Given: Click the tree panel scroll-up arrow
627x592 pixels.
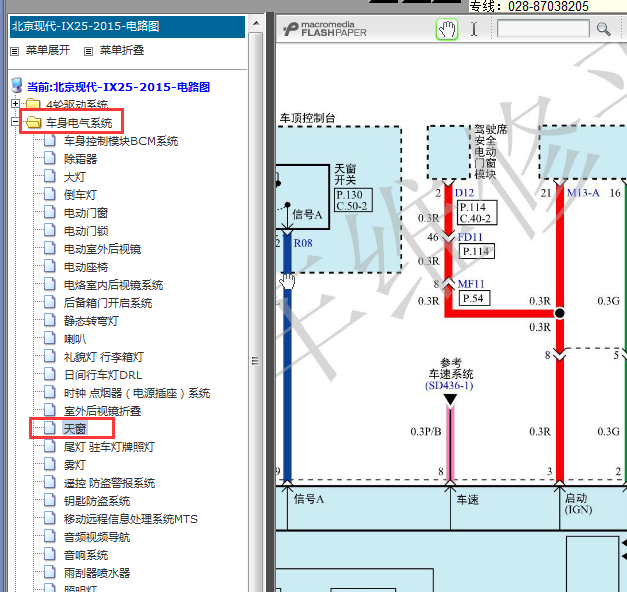Looking at the screenshot, I should pos(256,23).
